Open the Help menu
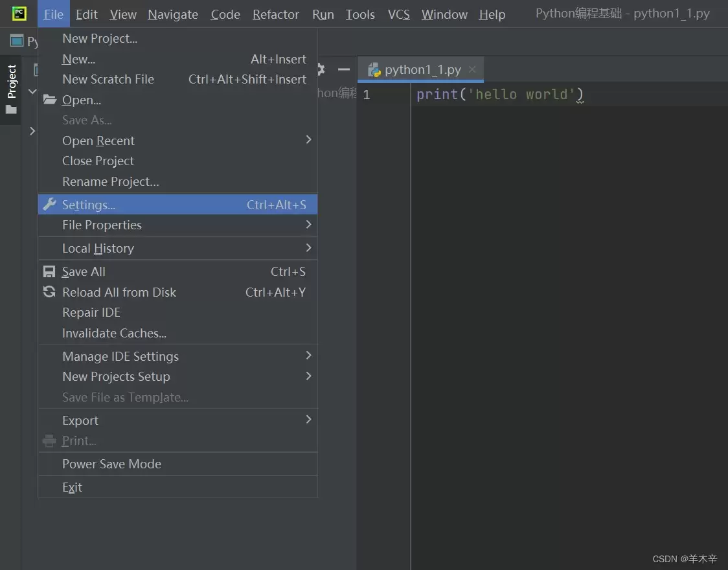Image resolution: width=728 pixels, height=570 pixels. click(x=492, y=14)
